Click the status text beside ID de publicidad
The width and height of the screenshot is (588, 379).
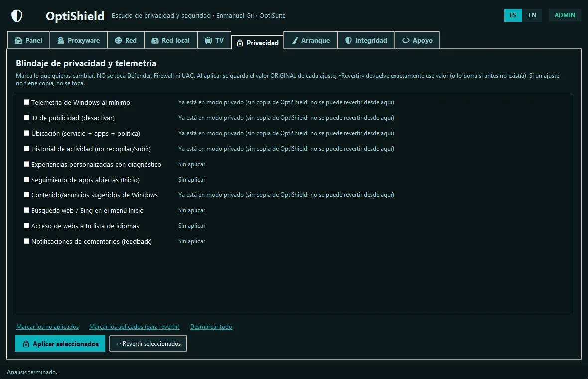click(x=286, y=118)
